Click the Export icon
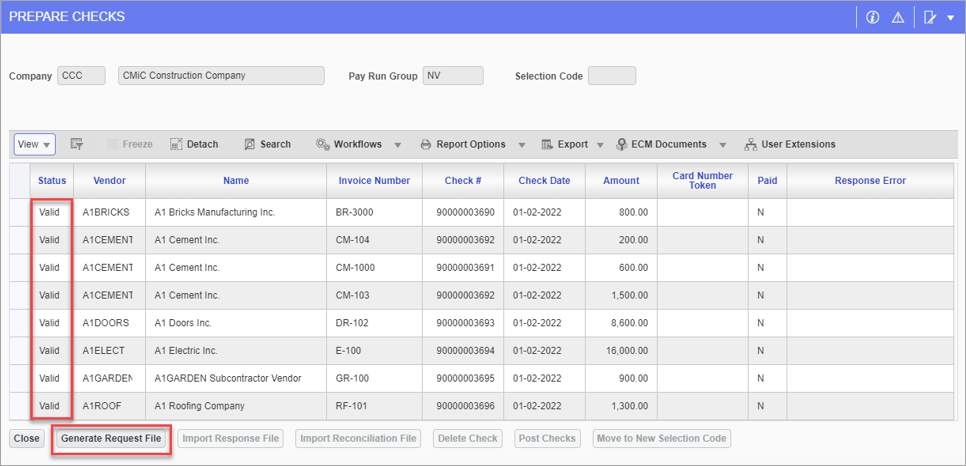This screenshot has height=466, width=966. (x=547, y=144)
